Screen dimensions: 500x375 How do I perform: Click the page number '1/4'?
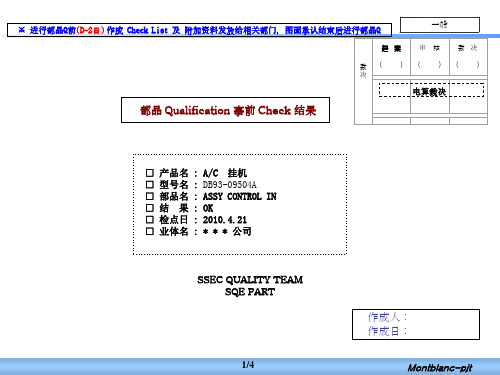248,365
